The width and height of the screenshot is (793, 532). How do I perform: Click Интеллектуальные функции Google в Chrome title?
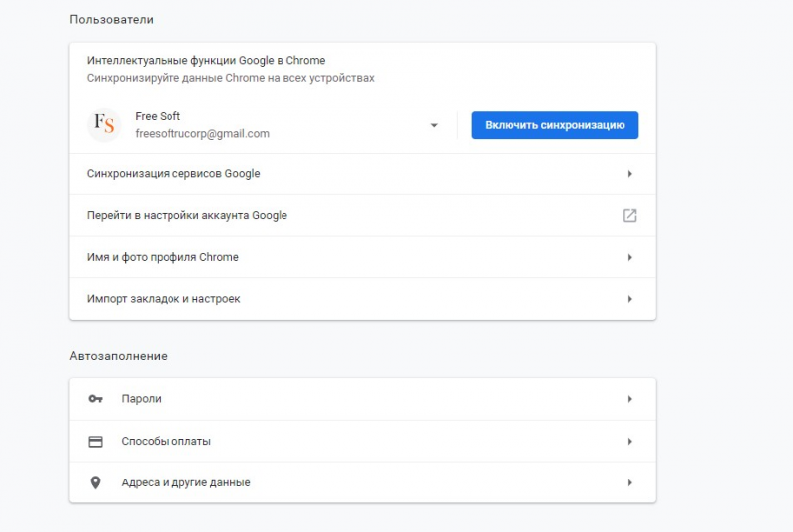[206, 61]
